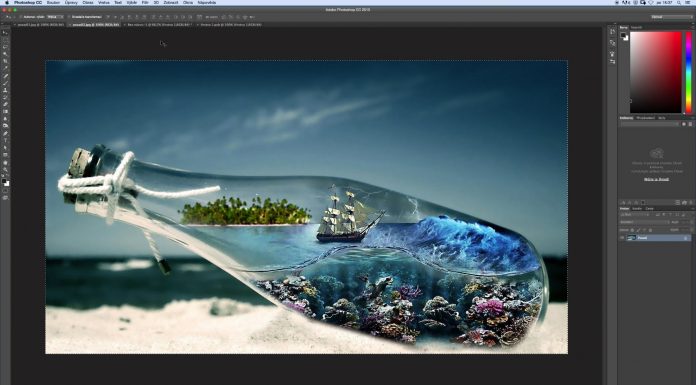Switch to the Cesty tab

click(649, 209)
